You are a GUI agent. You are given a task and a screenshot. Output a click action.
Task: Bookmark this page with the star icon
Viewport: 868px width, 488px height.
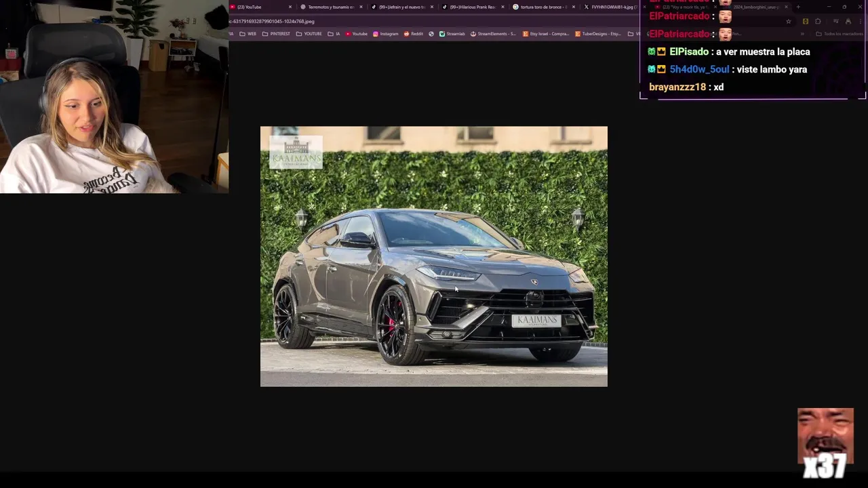789,21
